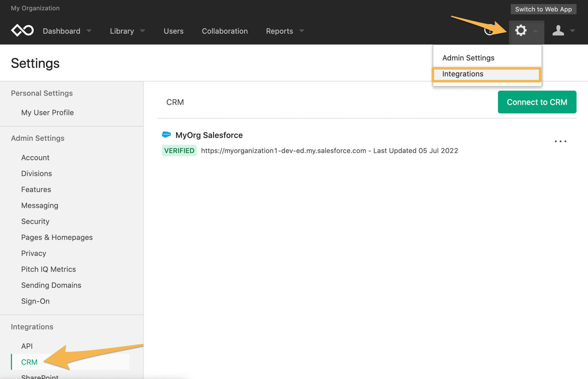This screenshot has height=379, width=588.
Task: Open the Library menu
Action: (x=122, y=31)
